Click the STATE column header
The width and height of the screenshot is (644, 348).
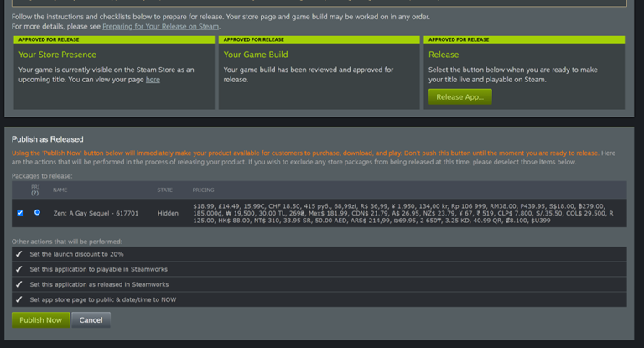click(x=164, y=190)
